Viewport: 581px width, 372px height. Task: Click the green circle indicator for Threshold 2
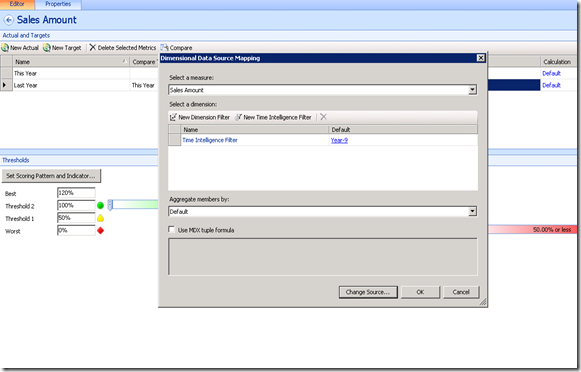coord(100,205)
